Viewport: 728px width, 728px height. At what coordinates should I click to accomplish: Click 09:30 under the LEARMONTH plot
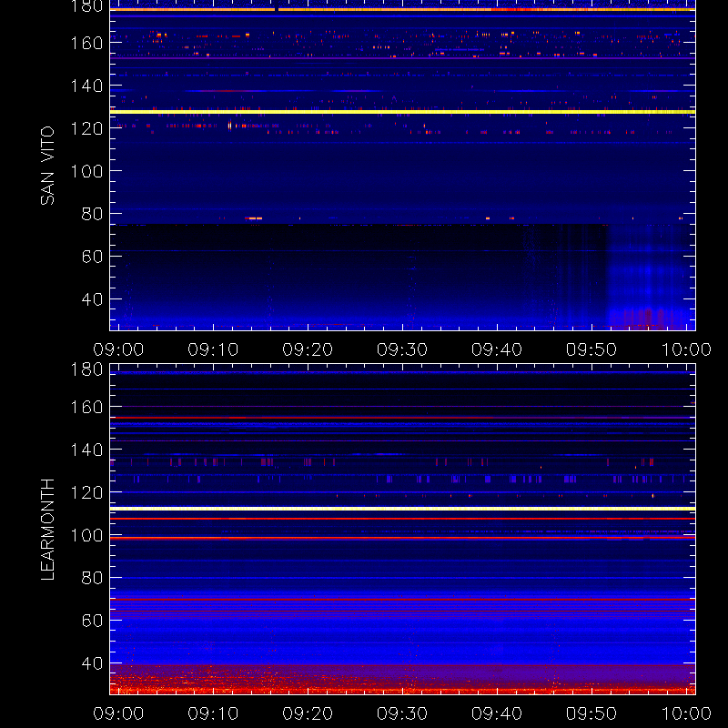click(x=402, y=713)
